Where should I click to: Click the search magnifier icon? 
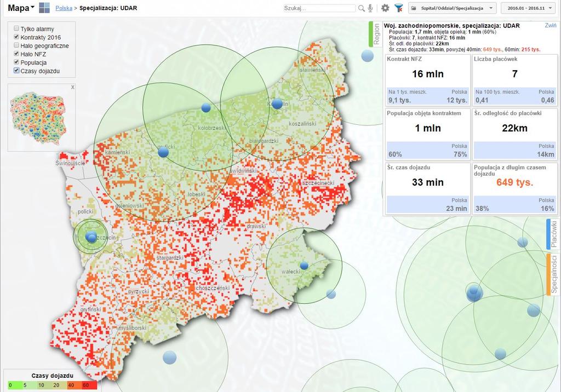pos(362,8)
